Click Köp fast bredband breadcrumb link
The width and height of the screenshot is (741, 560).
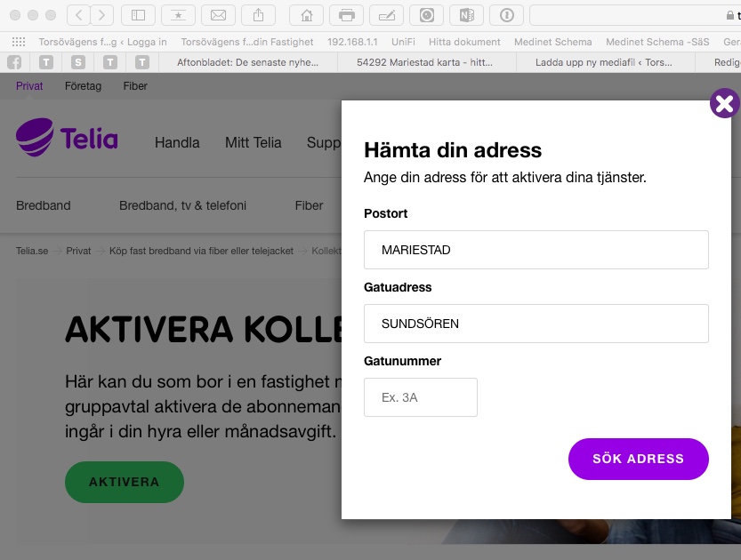pyautogui.click(x=201, y=251)
